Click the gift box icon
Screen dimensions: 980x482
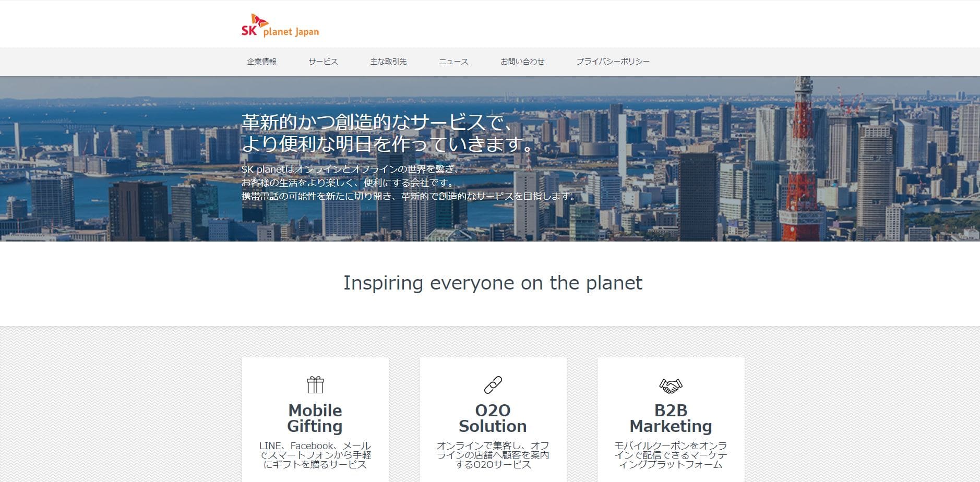click(315, 385)
